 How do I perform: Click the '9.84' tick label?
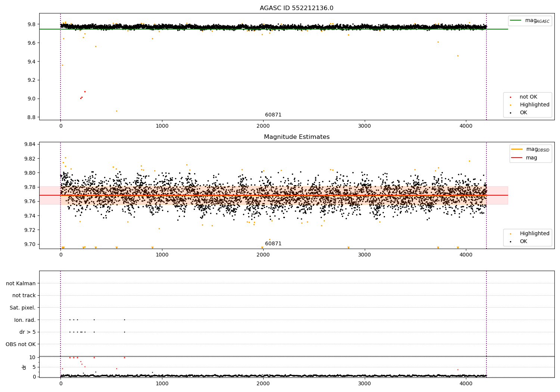(30, 144)
